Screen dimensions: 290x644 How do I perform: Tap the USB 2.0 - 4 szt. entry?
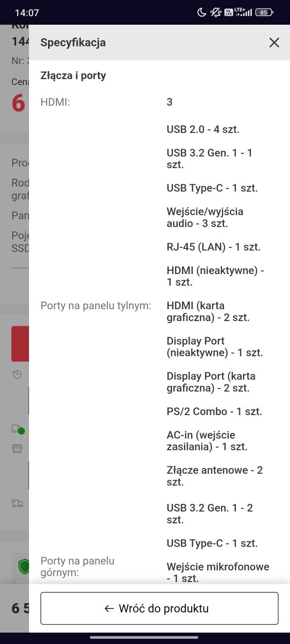[x=203, y=129]
